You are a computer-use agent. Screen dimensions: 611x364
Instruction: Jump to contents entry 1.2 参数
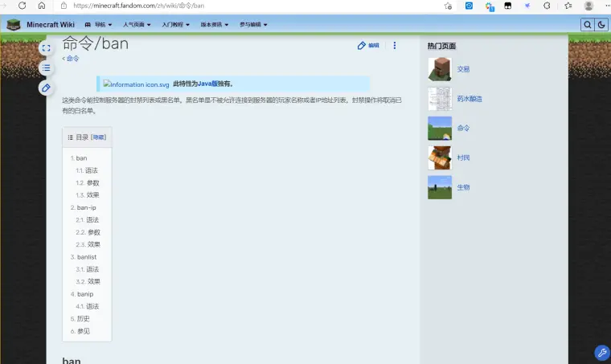tap(88, 183)
